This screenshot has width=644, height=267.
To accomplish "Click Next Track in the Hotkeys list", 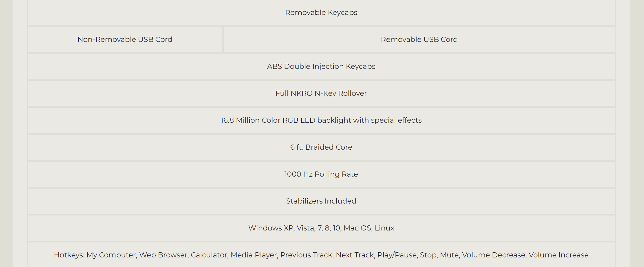I will tap(355, 255).
